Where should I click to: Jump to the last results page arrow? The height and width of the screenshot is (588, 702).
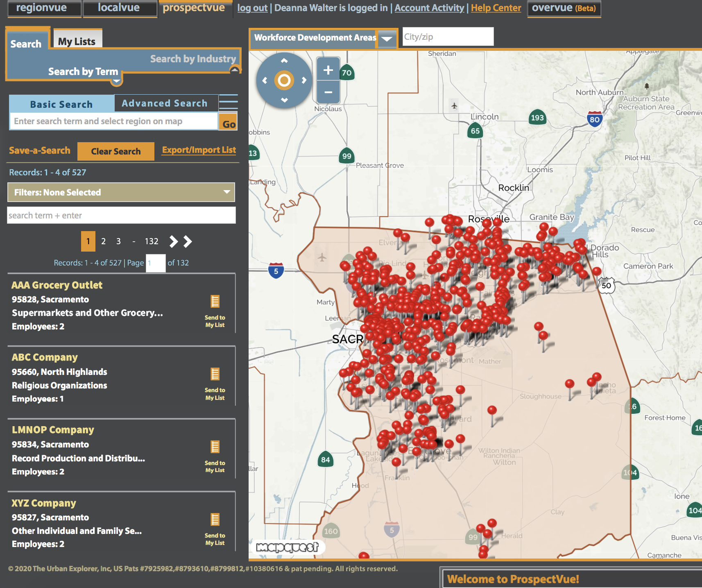pos(188,241)
